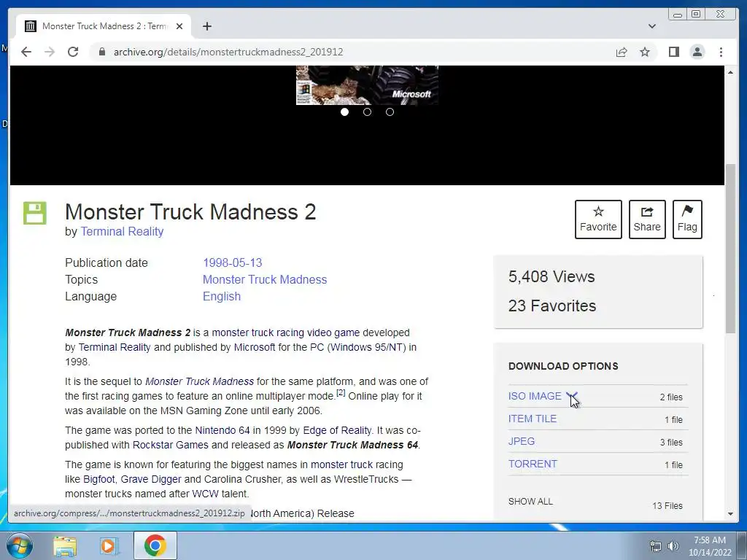Bookmark this page with star icon
Image resolution: width=747 pixels, height=560 pixels.
point(645,52)
